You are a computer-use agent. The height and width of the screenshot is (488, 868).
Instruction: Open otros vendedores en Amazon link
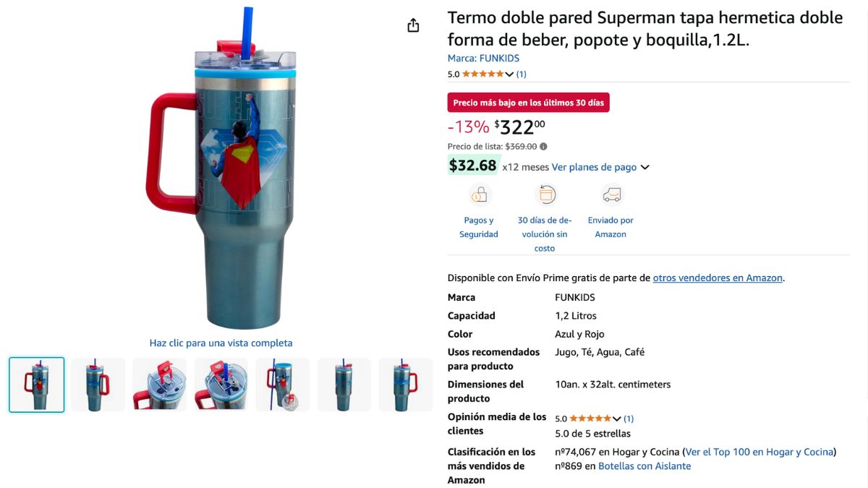click(x=718, y=278)
